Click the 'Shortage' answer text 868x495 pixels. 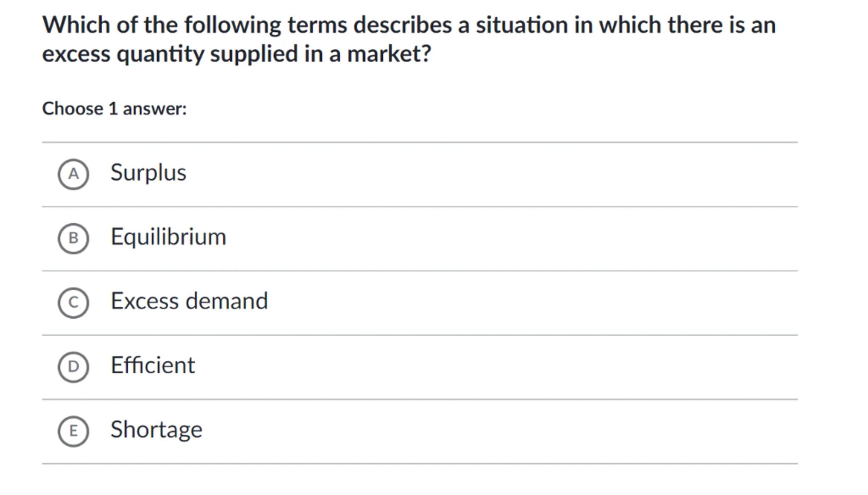[x=156, y=429]
